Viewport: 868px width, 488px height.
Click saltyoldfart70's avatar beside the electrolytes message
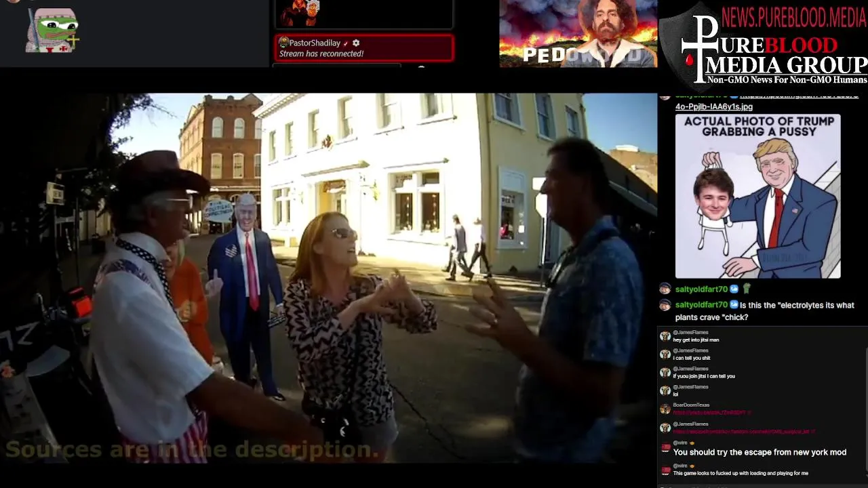(x=665, y=306)
